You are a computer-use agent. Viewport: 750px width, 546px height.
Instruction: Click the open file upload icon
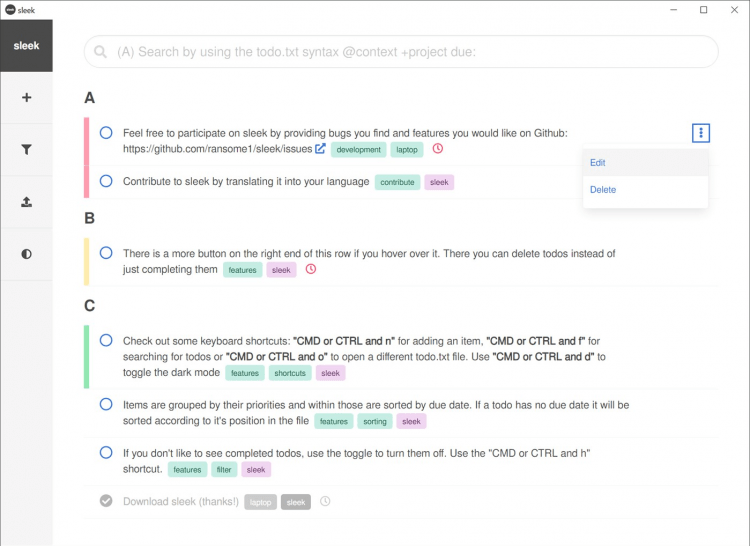pyautogui.click(x=26, y=202)
